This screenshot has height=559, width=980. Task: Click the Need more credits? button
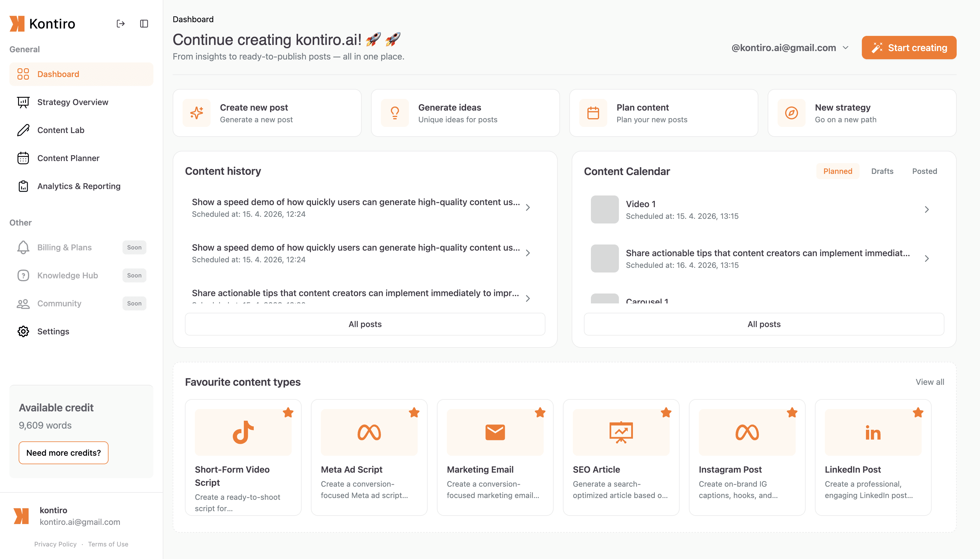click(x=63, y=453)
